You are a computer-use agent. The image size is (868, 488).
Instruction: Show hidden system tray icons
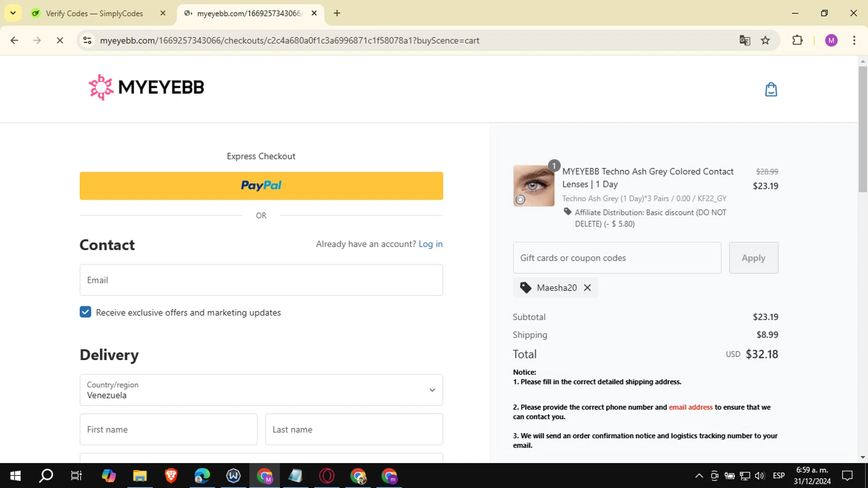pyautogui.click(x=699, y=476)
